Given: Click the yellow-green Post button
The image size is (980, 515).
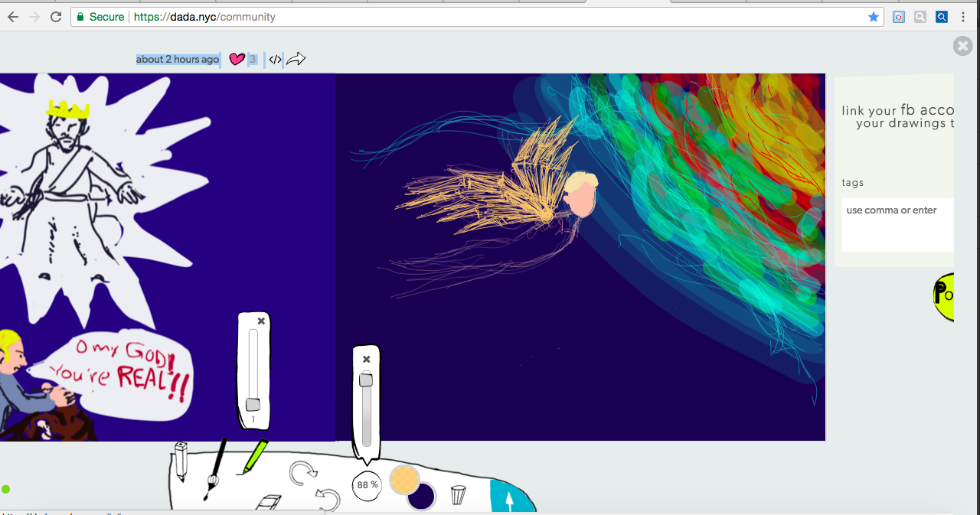Looking at the screenshot, I should (x=944, y=297).
